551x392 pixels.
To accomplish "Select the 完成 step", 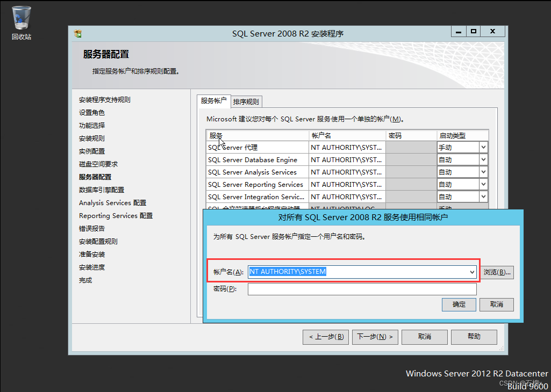I will pyautogui.click(x=85, y=280).
